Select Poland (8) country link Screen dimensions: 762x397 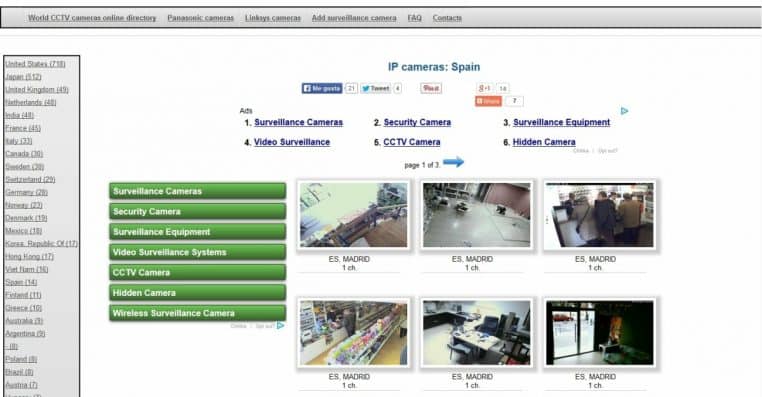pyautogui.click(x=21, y=359)
